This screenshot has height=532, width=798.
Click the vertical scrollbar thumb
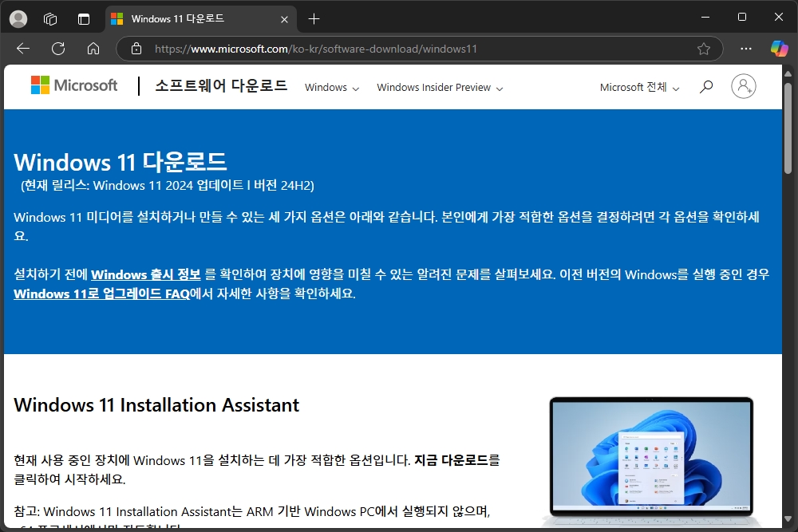[788, 128]
